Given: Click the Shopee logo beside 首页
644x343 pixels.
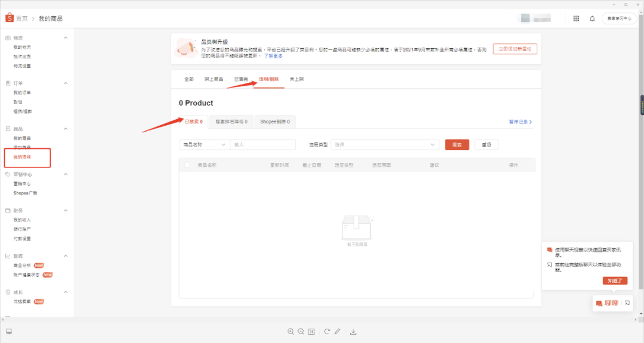Looking at the screenshot, I should pyautogui.click(x=9, y=18).
